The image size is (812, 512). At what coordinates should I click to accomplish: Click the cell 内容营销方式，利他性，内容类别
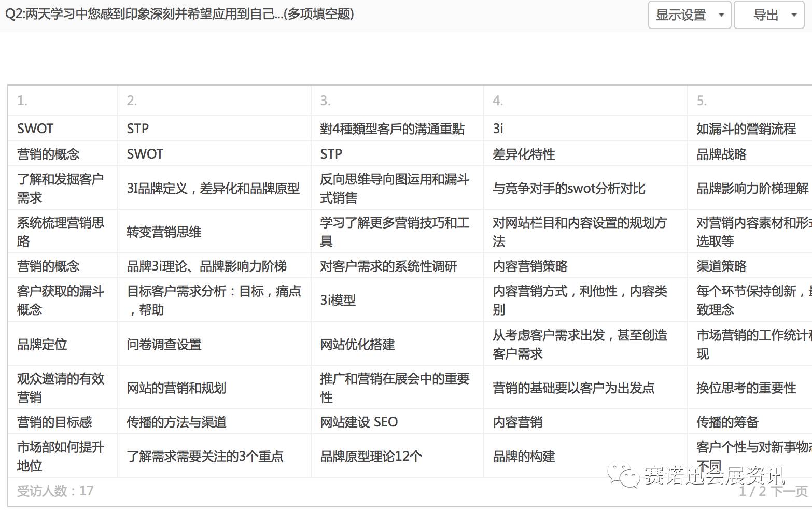pyautogui.click(x=585, y=300)
